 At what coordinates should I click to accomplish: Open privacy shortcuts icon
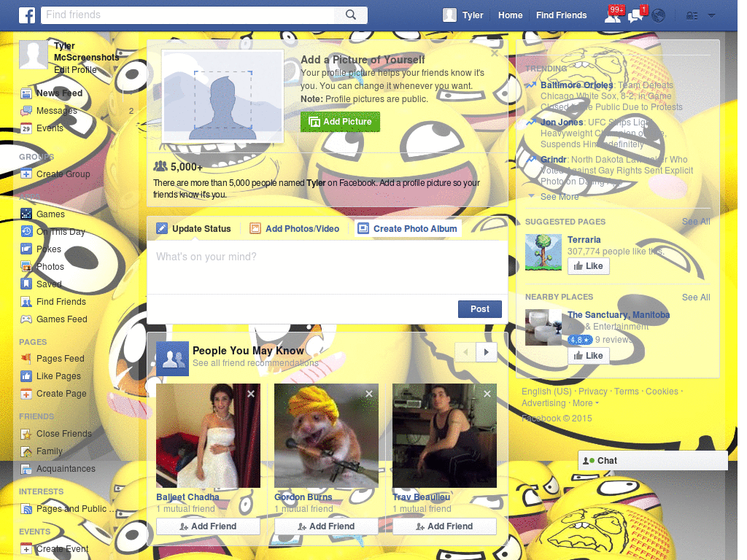click(x=692, y=16)
